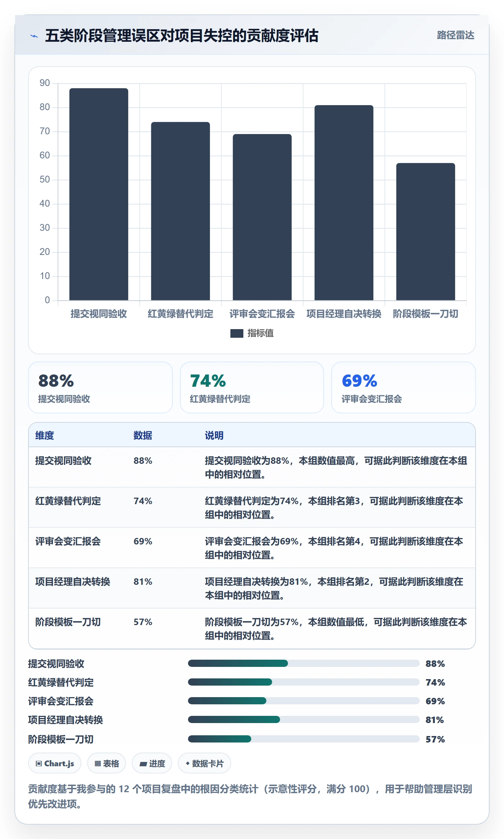Open the 88% 提交视同验收 data card
Image resolution: width=504 pixels, height=839 pixels.
(100, 387)
